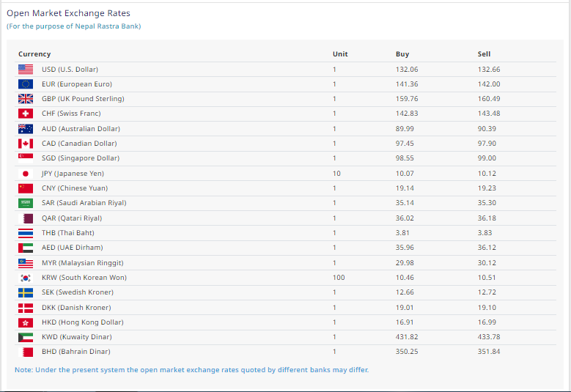The image size is (571, 392).
Task: Click the UK Pound Sterling flag icon
Action: (26, 99)
